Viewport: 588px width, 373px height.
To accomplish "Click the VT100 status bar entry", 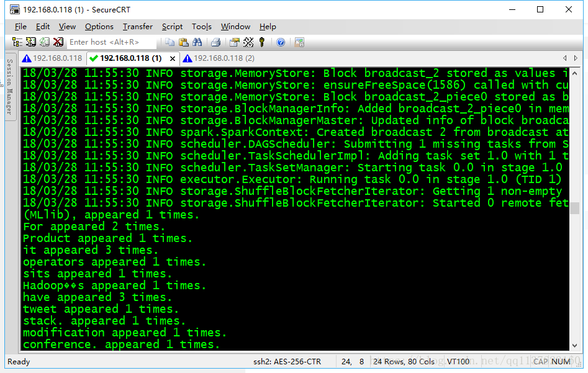I will 458,361.
